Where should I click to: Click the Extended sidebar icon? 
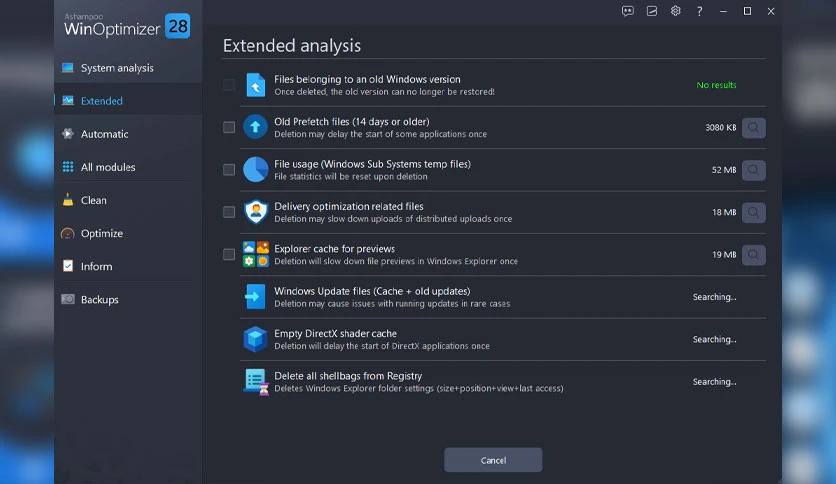pyautogui.click(x=68, y=101)
